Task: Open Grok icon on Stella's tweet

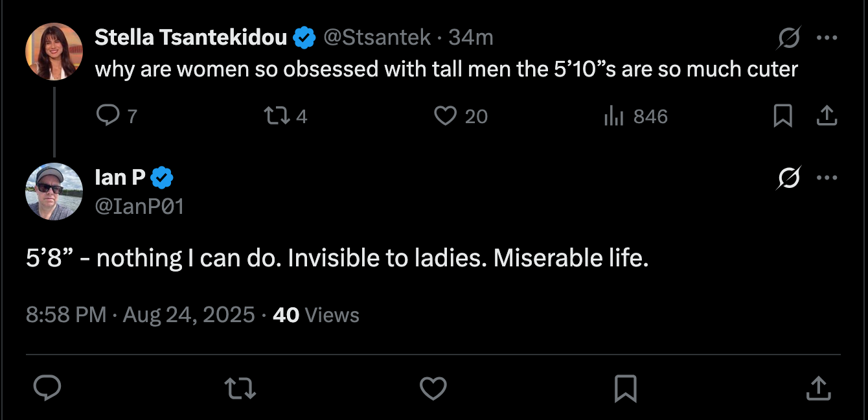Action: tap(789, 38)
